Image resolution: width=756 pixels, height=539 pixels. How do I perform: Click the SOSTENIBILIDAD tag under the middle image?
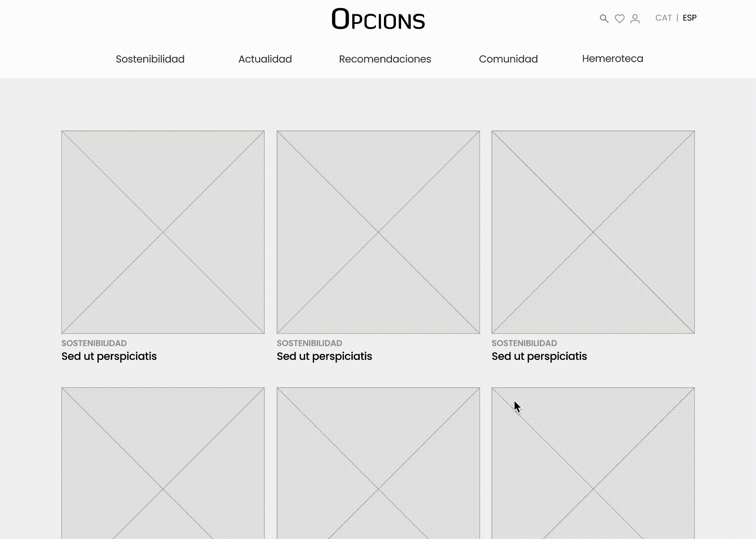coord(309,343)
